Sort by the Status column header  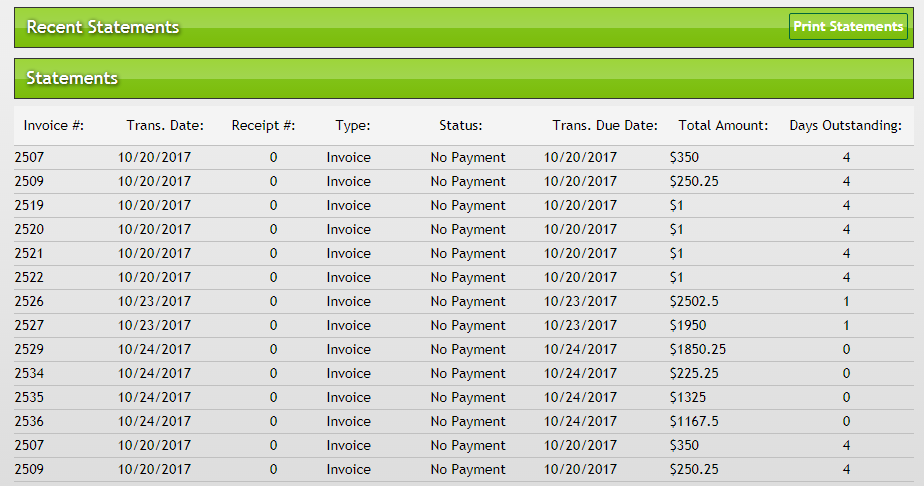click(x=461, y=126)
